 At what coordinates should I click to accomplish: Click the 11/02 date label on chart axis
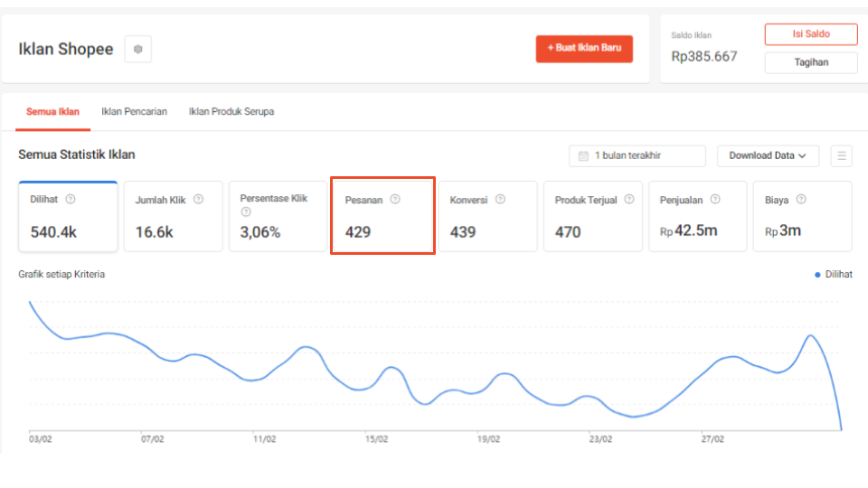[x=265, y=439]
